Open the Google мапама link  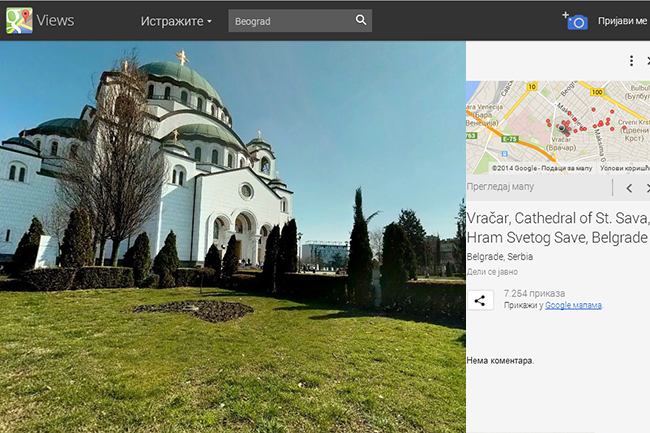[573, 305]
